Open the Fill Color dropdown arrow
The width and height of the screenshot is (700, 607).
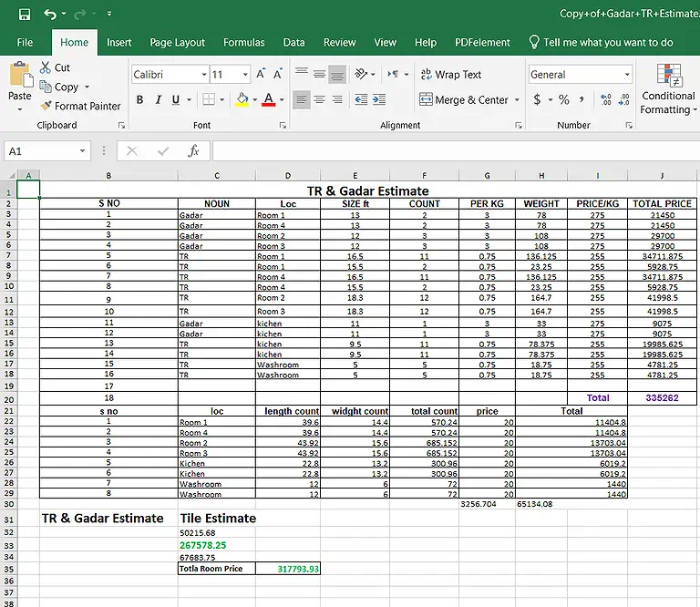(x=255, y=99)
